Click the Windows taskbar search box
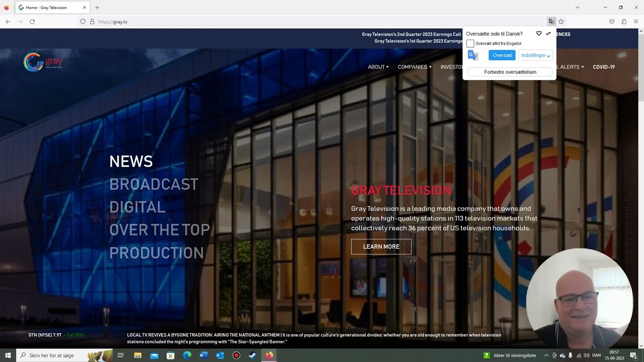The image size is (644, 362). tap(64, 355)
